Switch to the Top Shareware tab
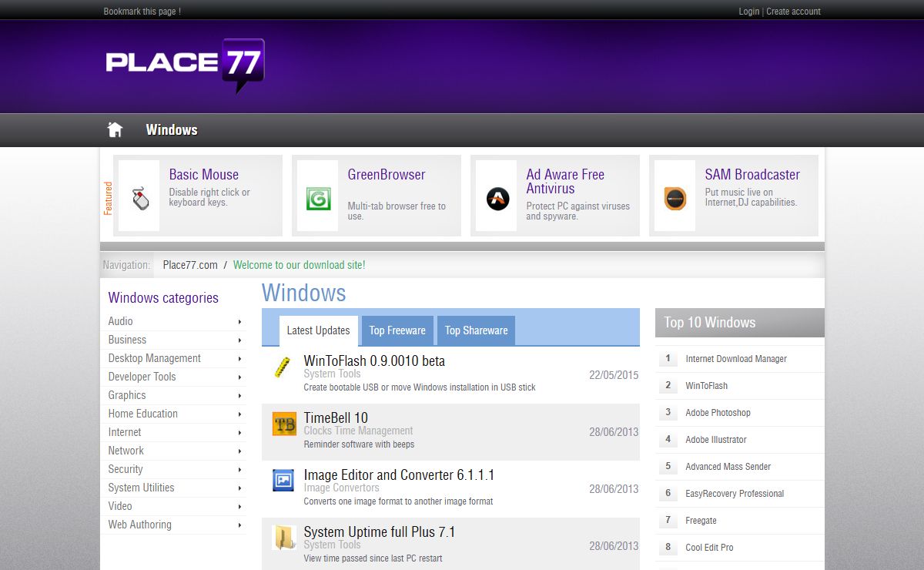 [x=477, y=330]
